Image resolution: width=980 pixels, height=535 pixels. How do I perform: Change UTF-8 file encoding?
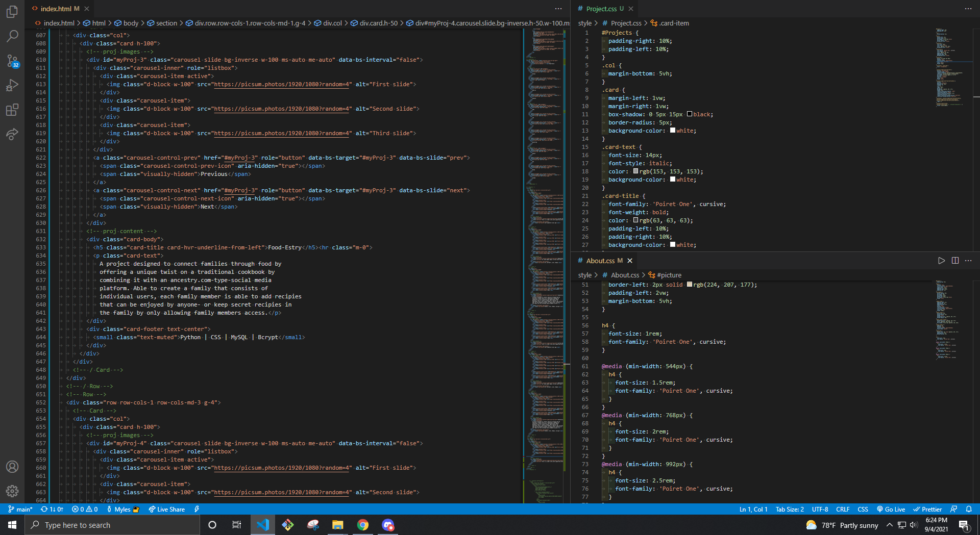tap(820, 509)
